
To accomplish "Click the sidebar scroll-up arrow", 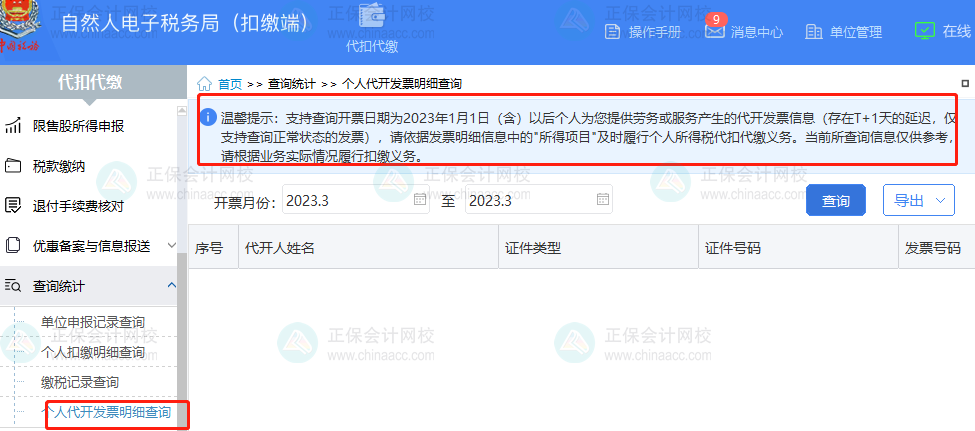I will (x=182, y=111).
